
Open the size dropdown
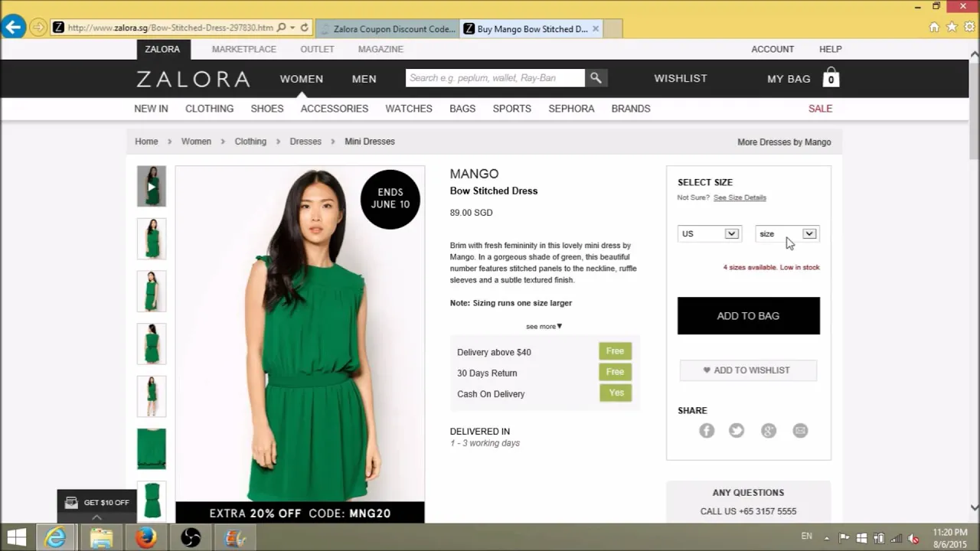point(787,233)
